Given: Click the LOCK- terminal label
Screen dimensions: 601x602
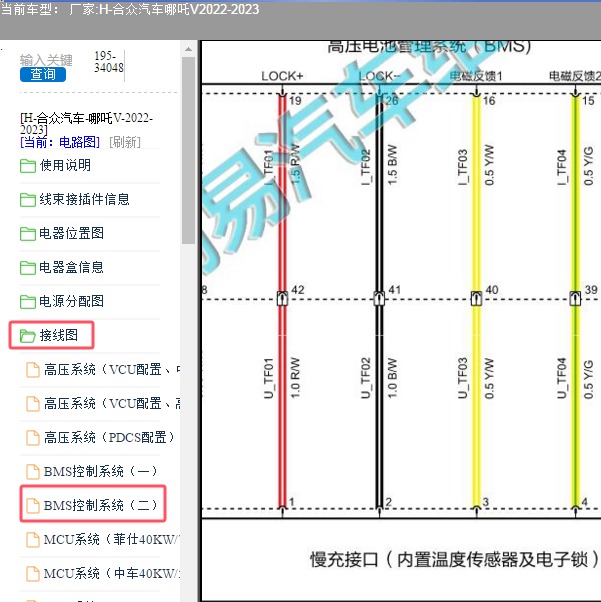Looking at the screenshot, I should pyautogui.click(x=379, y=76).
